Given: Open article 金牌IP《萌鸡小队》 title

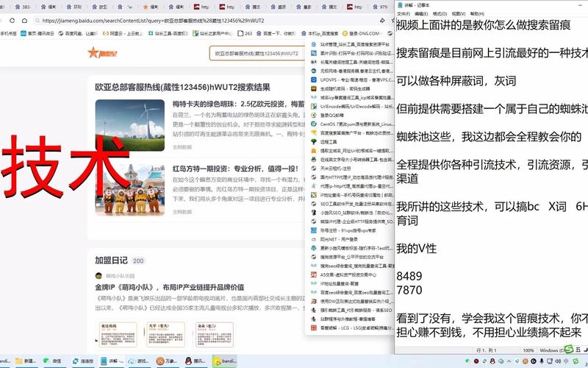Looking at the screenshot, I should 170,287.
